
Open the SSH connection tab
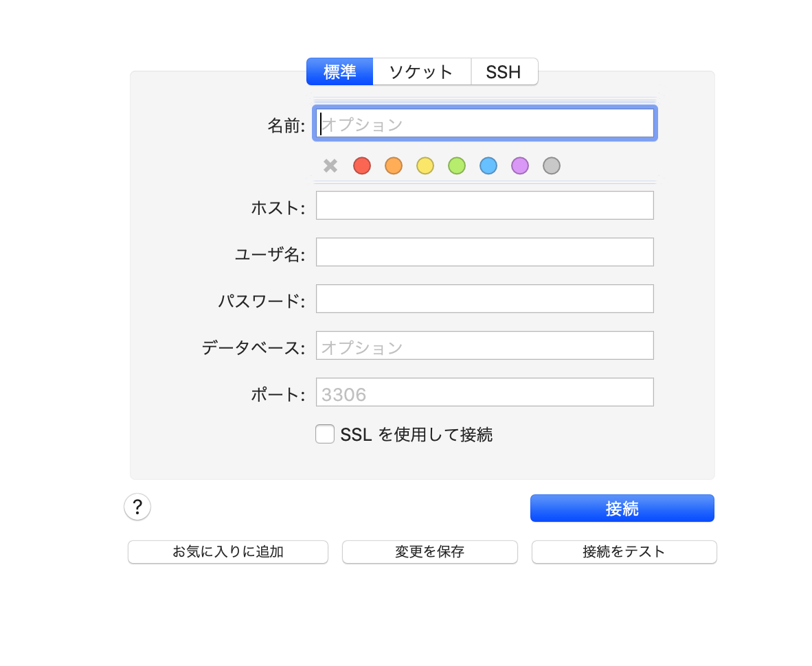coord(504,71)
